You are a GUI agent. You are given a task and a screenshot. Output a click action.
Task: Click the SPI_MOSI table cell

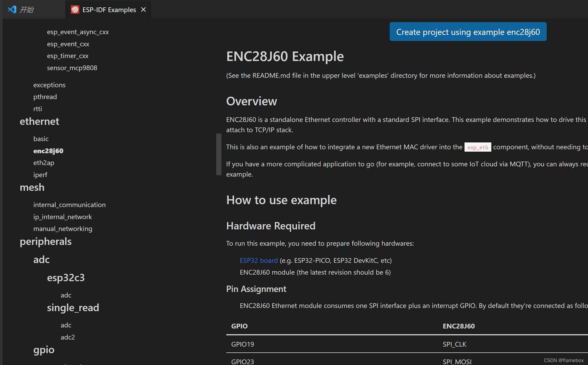[457, 362]
